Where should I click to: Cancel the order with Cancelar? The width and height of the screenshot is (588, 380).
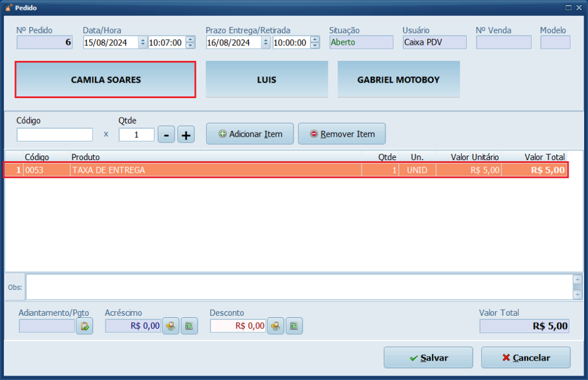[x=525, y=358]
